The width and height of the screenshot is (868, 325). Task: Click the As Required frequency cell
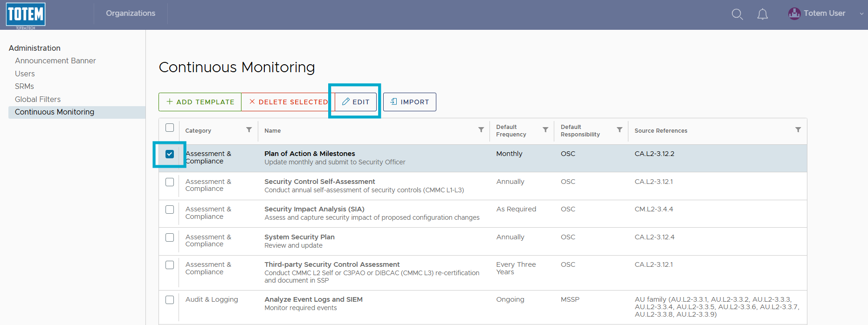pos(516,209)
